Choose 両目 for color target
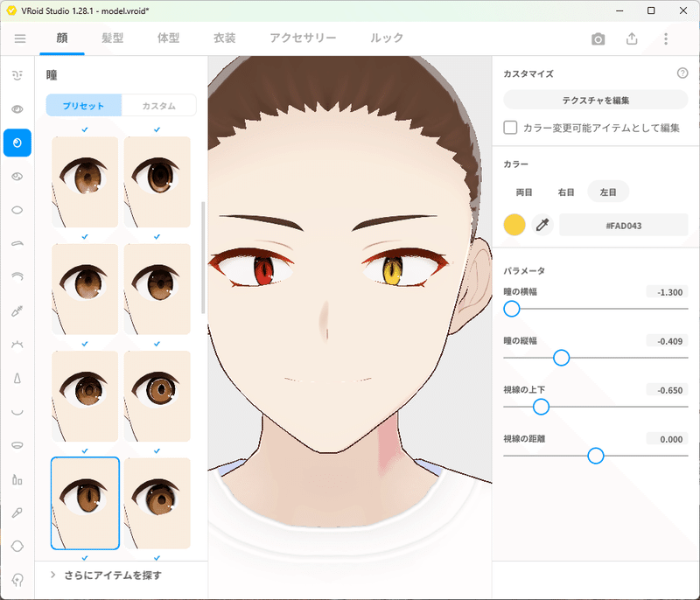The height and width of the screenshot is (600, 700). (x=524, y=192)
